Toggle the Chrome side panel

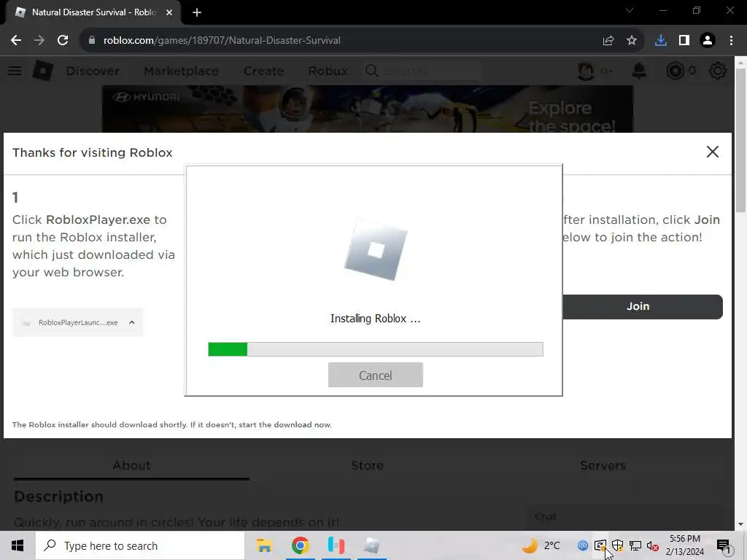tap(684, 41)
